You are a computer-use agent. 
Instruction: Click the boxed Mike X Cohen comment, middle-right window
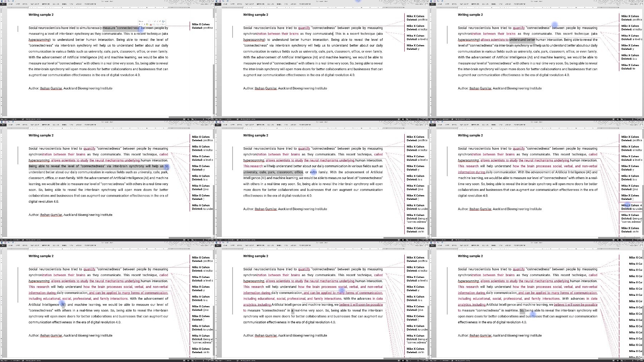[x=631, y=207]
